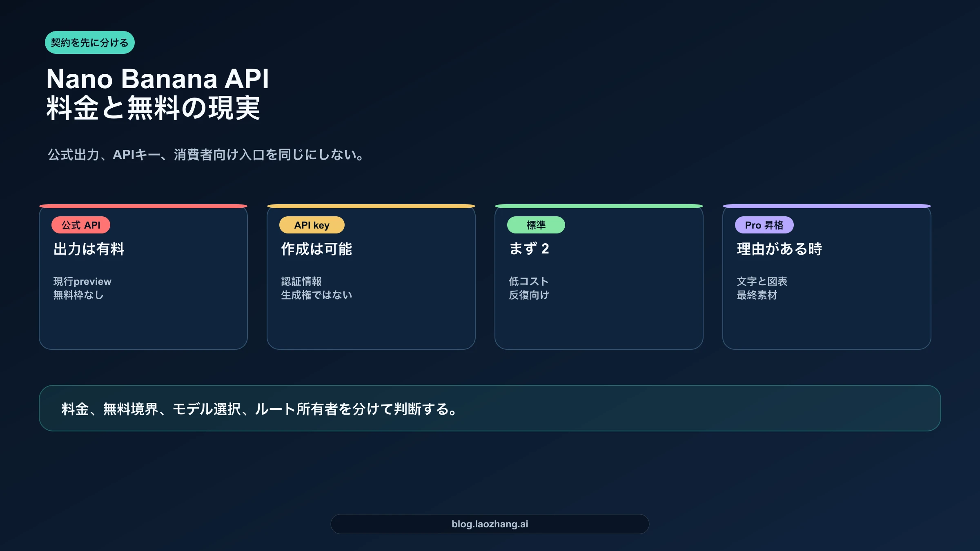Image resolution: width=980 pixels, height=551 pixels.
Task: Click the 出力は有料 card title
Action: (89, 249)
